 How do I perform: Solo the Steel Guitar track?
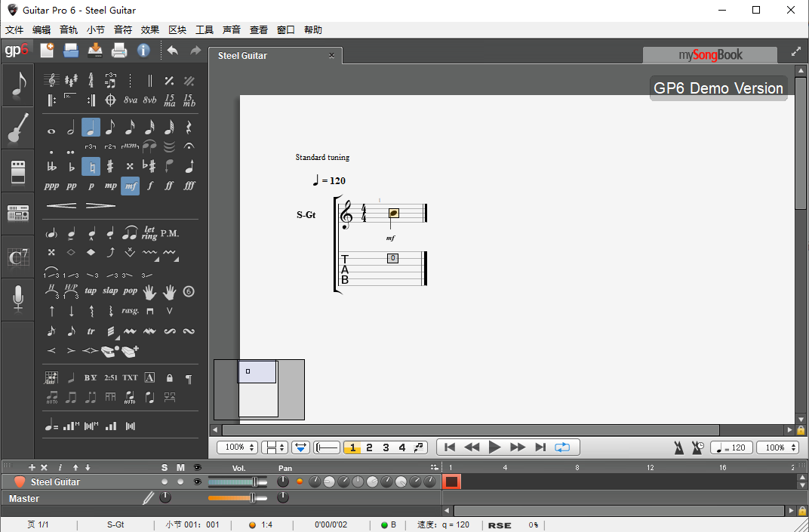pos(165,481)
